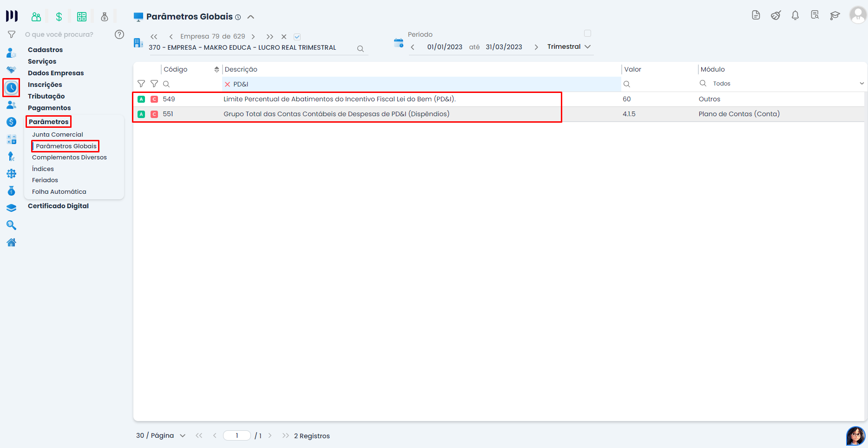The image size is (868, 448).
Task: Go to the last company
Action: (x=270, y=37)
